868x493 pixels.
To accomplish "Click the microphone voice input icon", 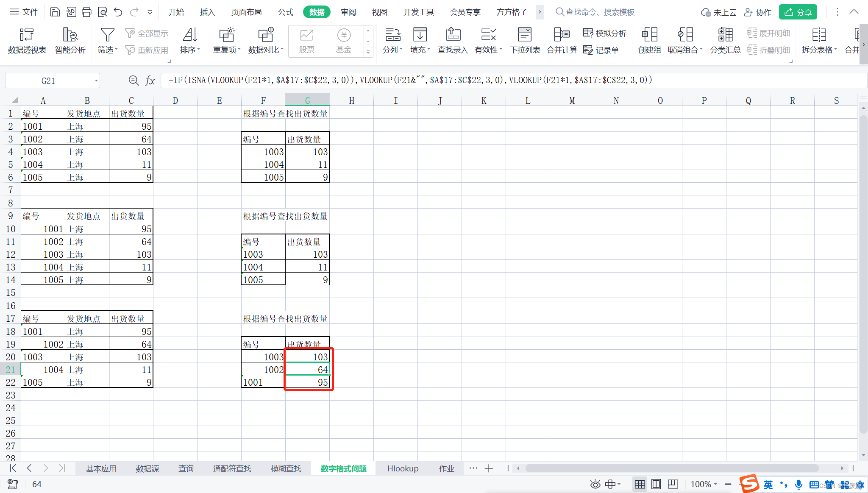I will [x=798, y=485].
